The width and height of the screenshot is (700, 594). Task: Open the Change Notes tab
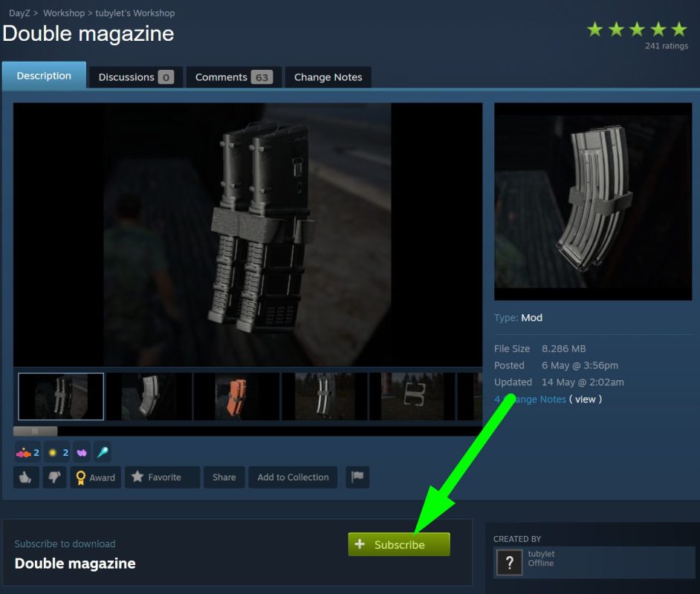coord(328,77)
